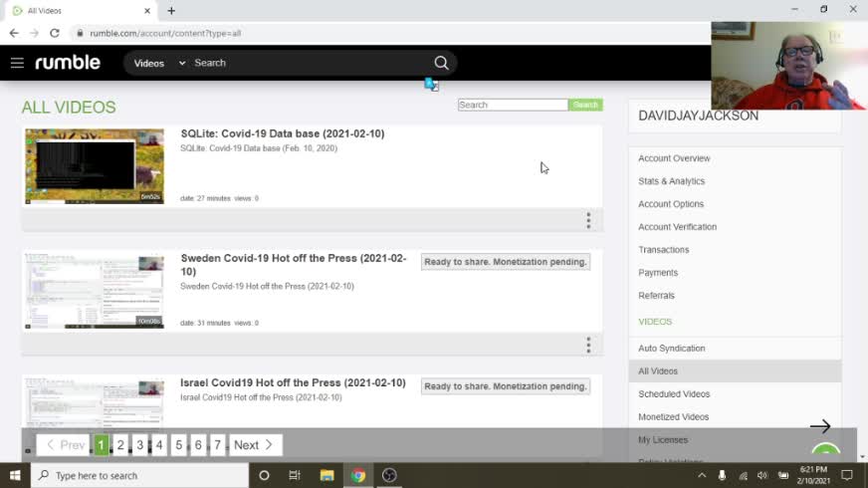Open Account Overview in sidebar
Image resolution: width=868 pixels, height=488 pixels.
point(674,158)
